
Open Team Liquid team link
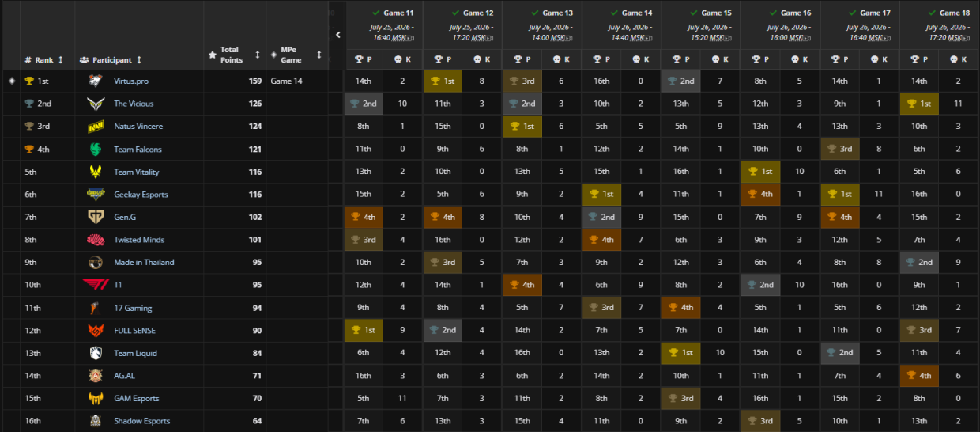(x=135, y=353)
